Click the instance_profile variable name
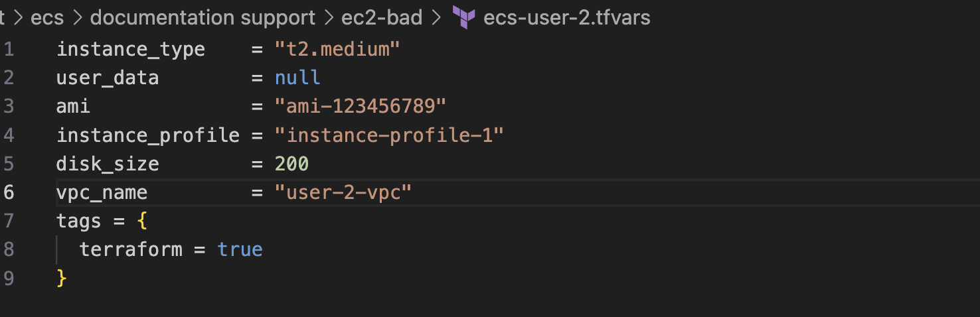980x317 pixels. pyautogui.click(x=148, y=135)
